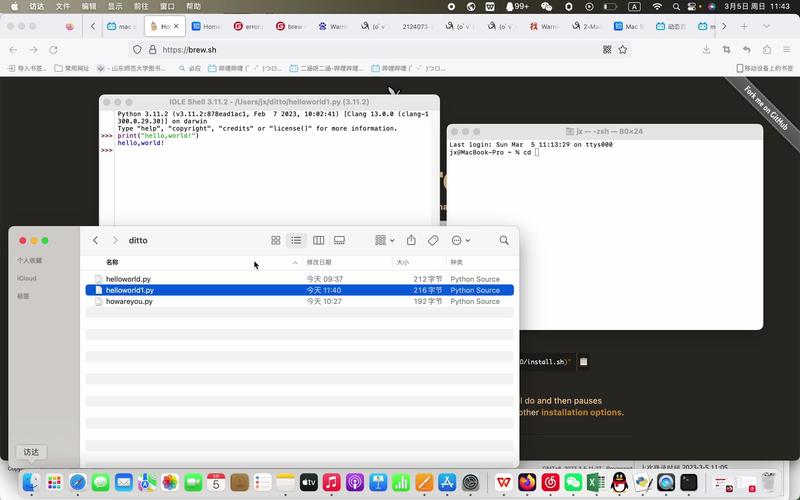800x500 pixels.
Task: Switch Finder to icon grid view
Action: (276, 240)
